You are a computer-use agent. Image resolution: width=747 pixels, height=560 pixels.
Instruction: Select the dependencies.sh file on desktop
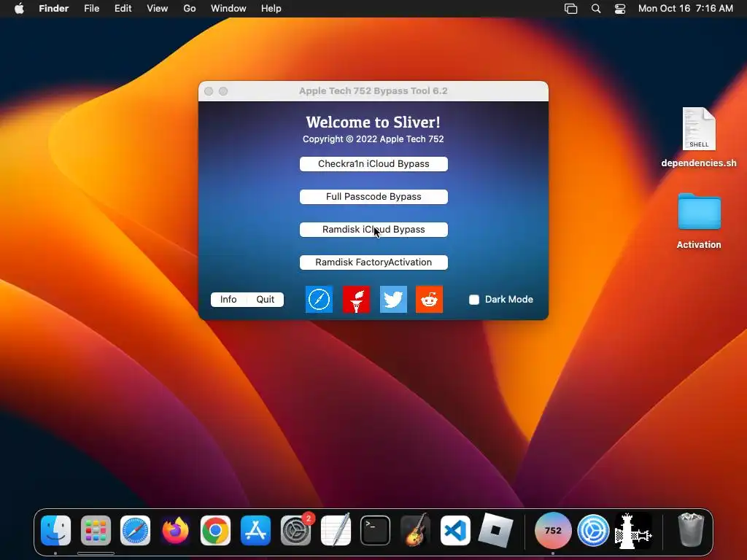pyautogui.click(x=699, y=138)
